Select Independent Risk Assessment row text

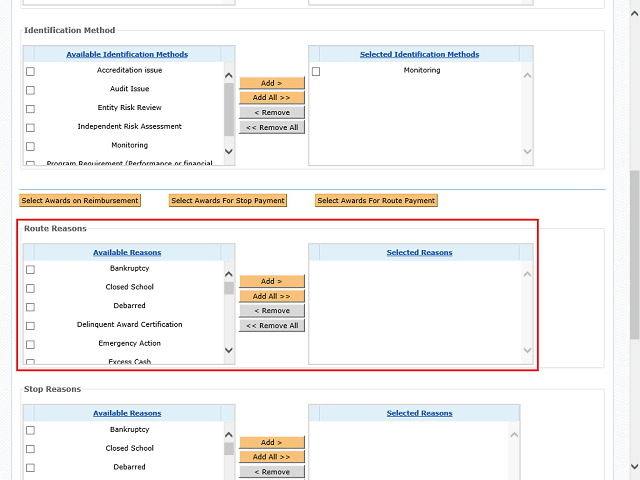[129, 127]
